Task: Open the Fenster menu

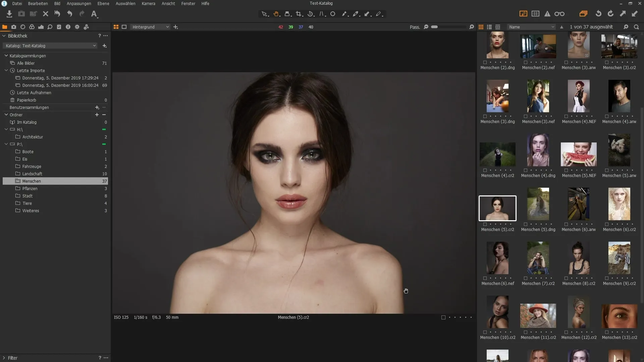Action: coord(188,3)
